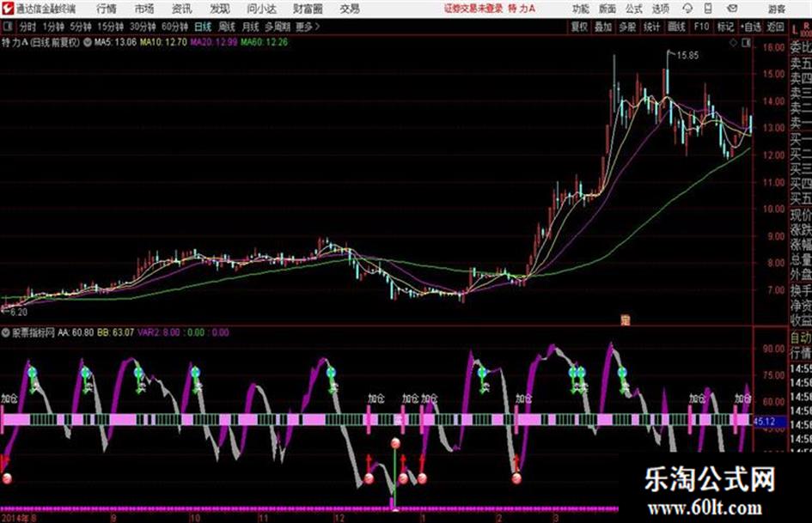
Task: Click the 换手 row in quote panel
Action: (801, 290)
